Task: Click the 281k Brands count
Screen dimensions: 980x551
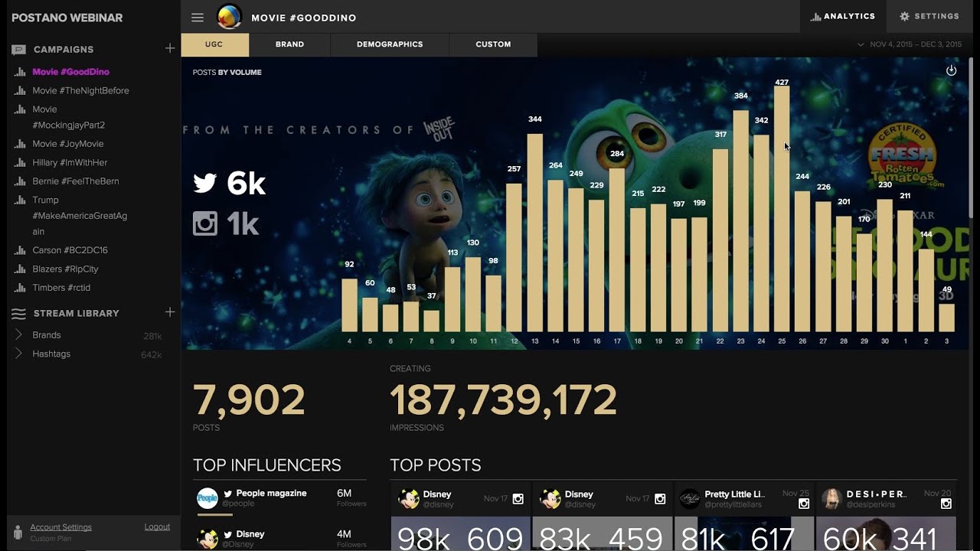Action: tap(152, 336)
